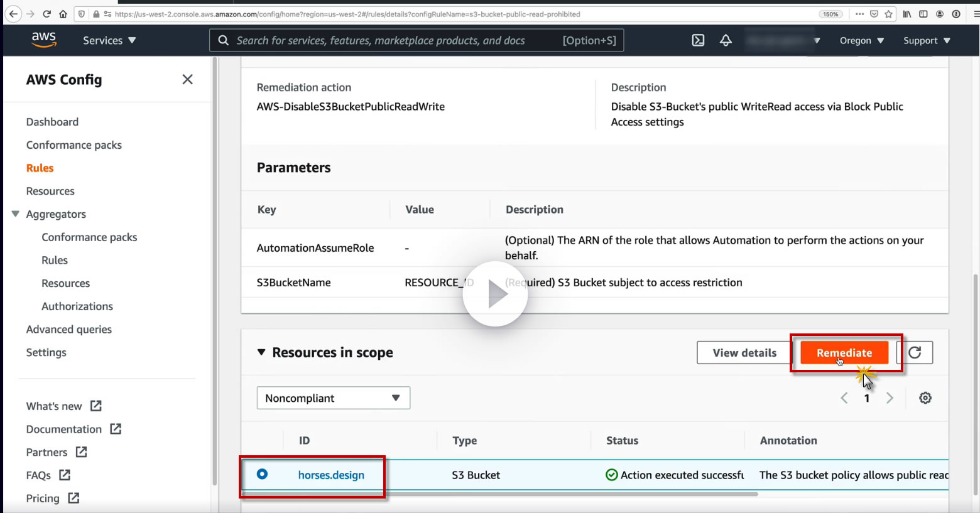The height and width of the screenshot is (513, 980).
Task: Click the browser reload icon
Action: pos(46,14)
